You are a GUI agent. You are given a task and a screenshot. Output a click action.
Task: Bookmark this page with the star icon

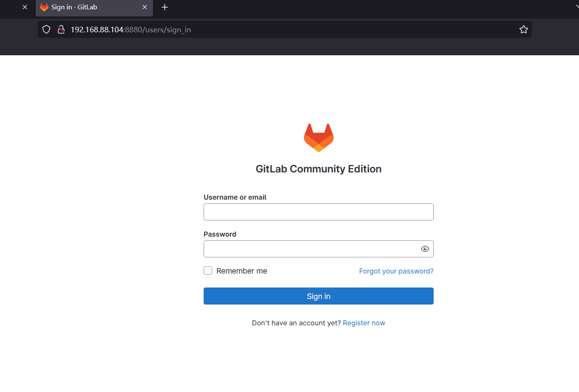(523, 29)
